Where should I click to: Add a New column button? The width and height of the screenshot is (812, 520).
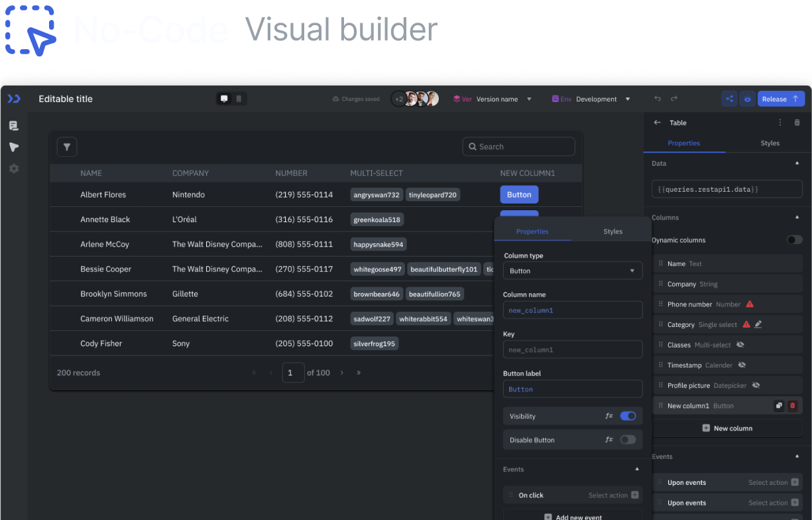pos(727,428)
